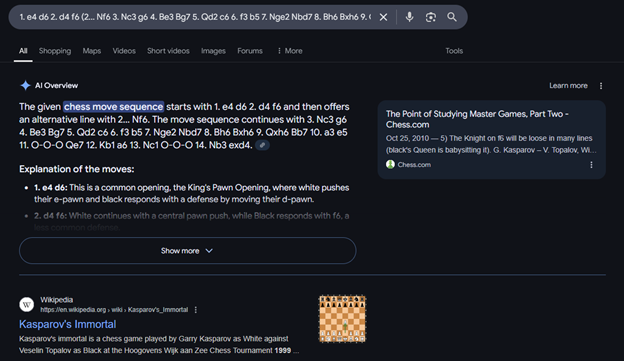Click the en.wikipedia.org breadcrumb URL
This screenshot has width=624, height=361.
coord(114,310)
